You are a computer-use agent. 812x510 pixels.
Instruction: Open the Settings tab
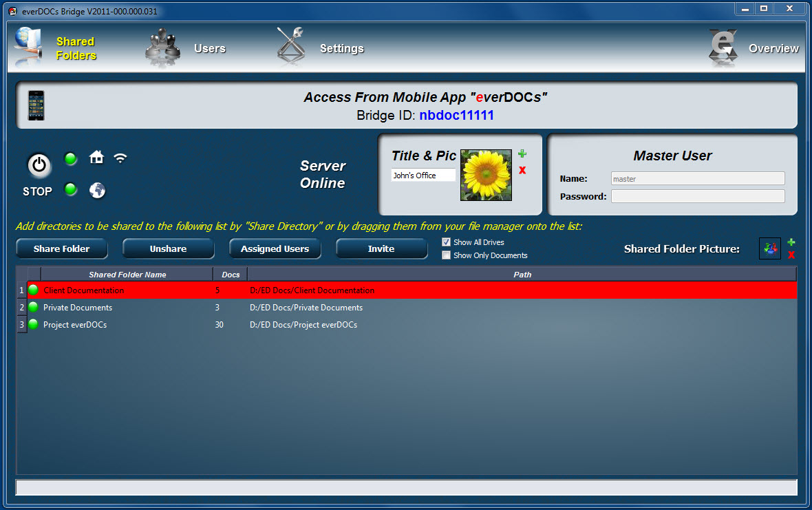pos(342,48)
